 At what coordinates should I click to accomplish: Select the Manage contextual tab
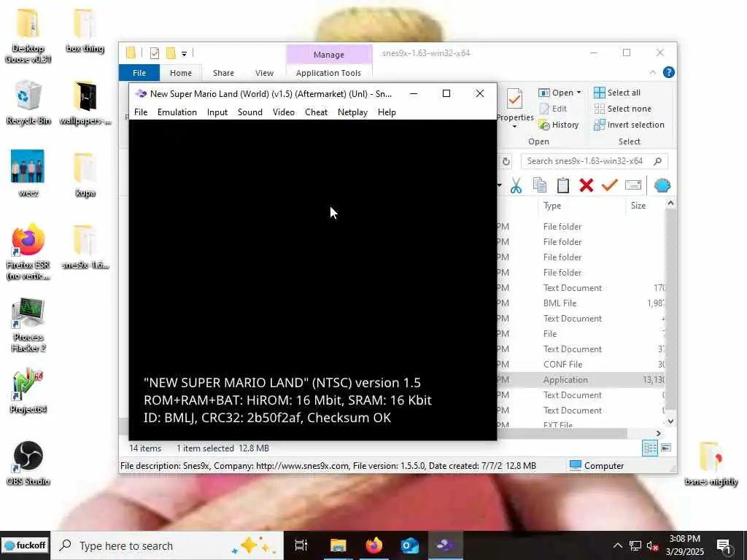pos(329,54)
